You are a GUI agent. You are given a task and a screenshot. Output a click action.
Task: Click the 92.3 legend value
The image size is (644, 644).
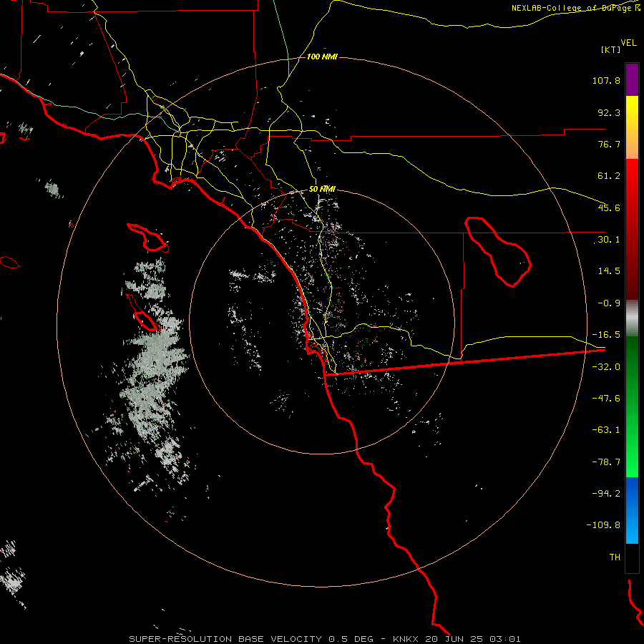point(609,112)
